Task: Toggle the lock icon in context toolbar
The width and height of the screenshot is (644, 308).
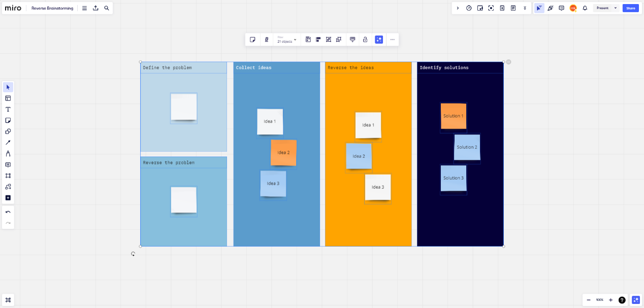Action: [x=365, y=40]
